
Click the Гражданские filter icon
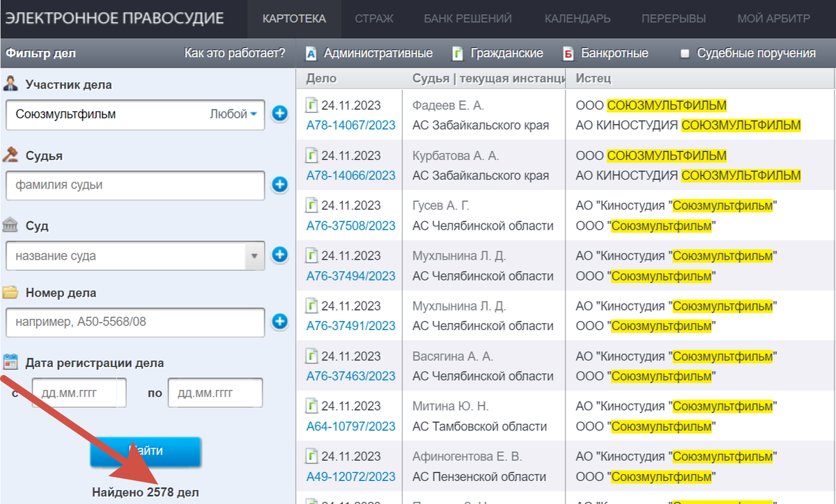tap(458, 54)
